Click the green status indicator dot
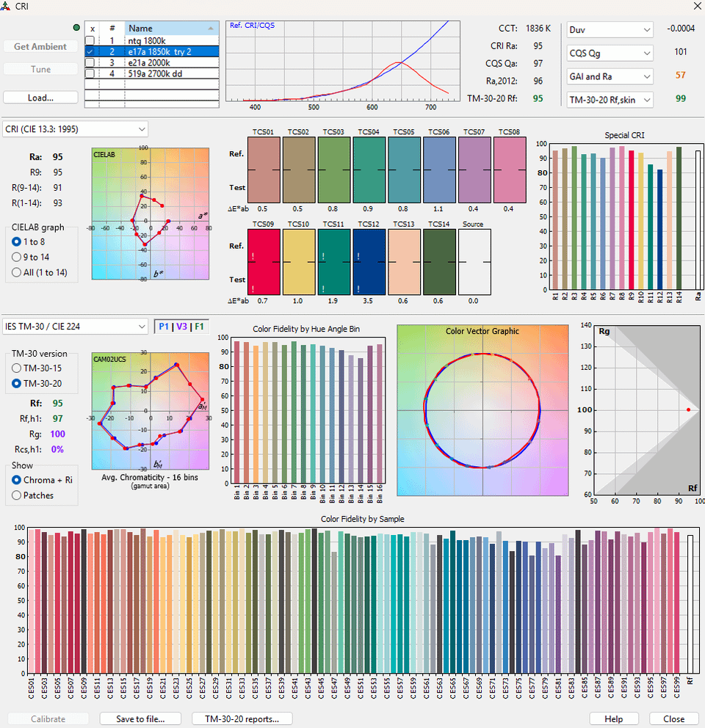This screenshot has width=705, height=728. [x=77, y=28]
